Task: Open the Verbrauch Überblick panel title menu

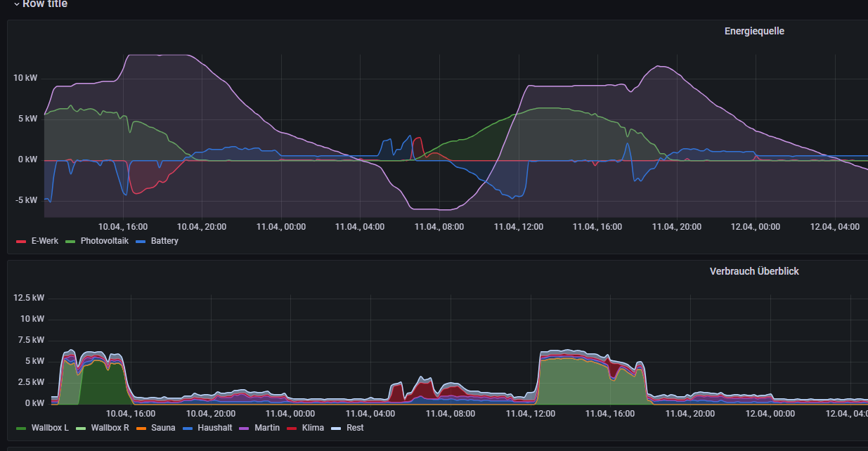Action: click(754, 271)
